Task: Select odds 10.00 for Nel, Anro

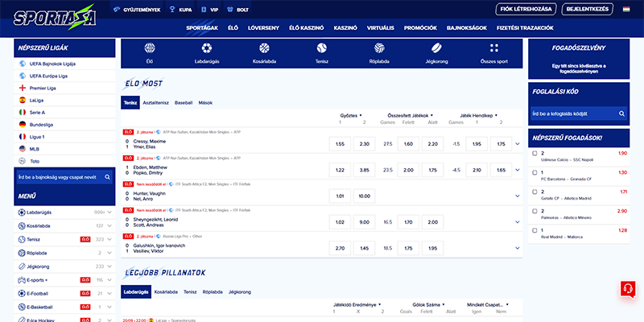Action: click(365, 196)
